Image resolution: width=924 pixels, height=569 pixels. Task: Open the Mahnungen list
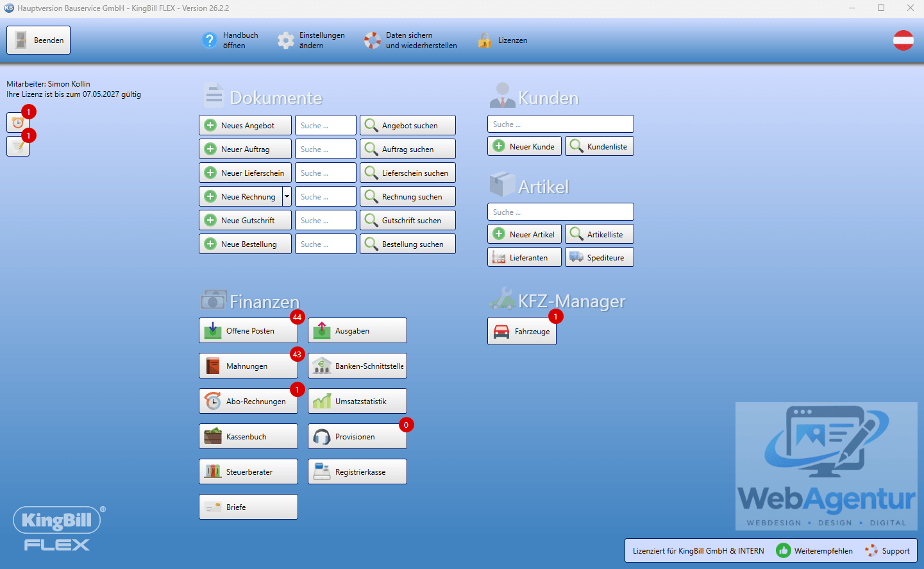click(248, 366)
